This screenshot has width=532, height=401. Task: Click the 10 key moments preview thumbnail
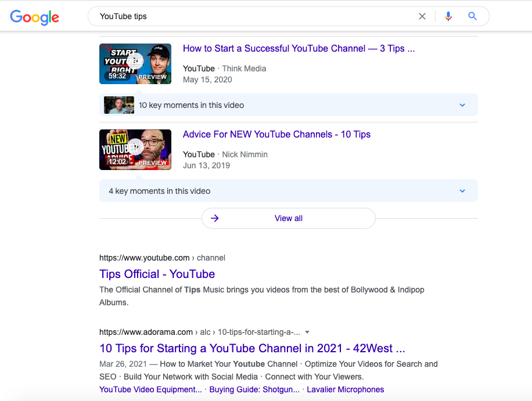tap(118, 105)
